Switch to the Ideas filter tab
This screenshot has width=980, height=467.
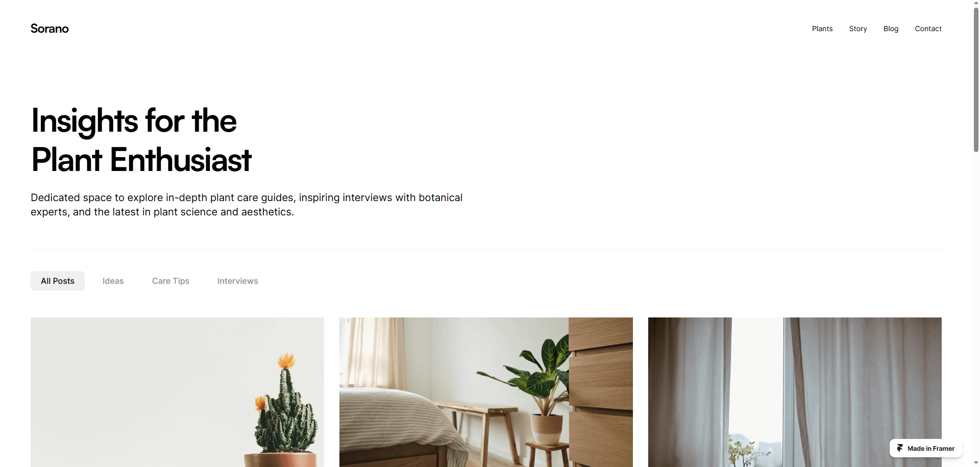113,281
